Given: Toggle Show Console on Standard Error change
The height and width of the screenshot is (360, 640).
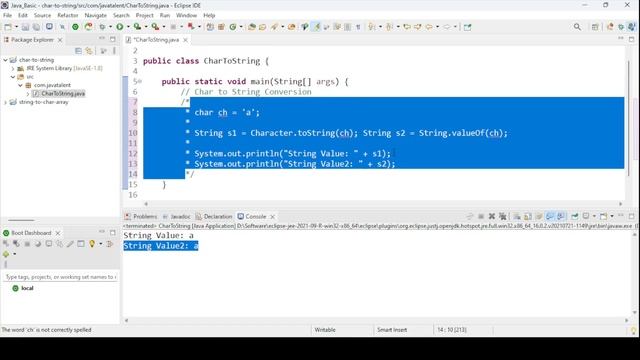Looking at the screenshot, I should coord(561,216).
